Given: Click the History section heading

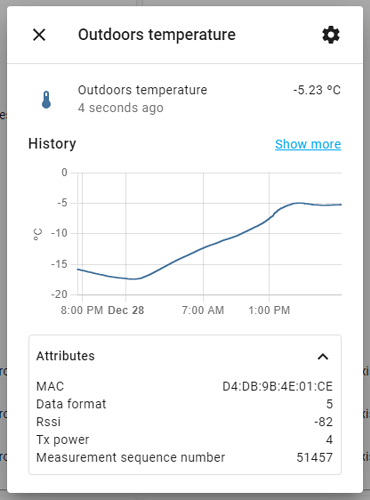Looking at the screenshot, I should (52, 144).
